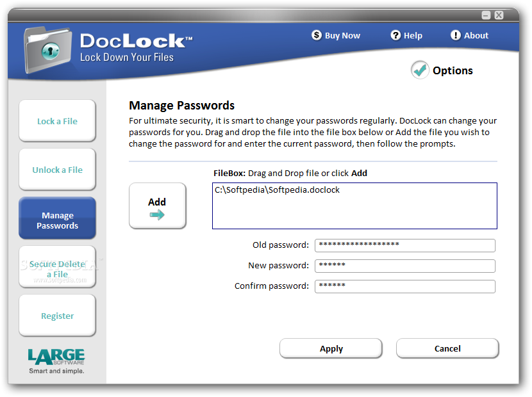
Task: Select Unlock a File in sidebar
Action: [57, 170]
